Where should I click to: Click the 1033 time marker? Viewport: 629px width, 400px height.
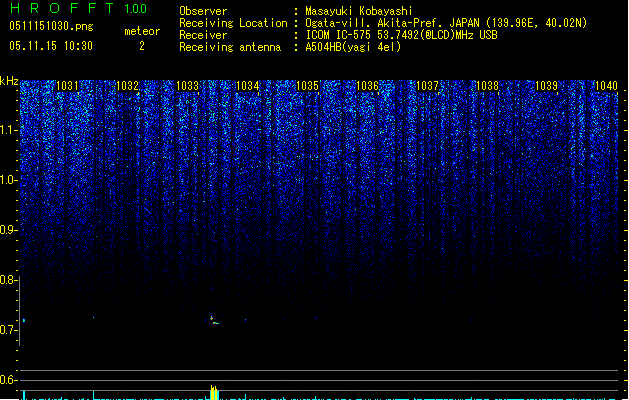pos(187,86)
